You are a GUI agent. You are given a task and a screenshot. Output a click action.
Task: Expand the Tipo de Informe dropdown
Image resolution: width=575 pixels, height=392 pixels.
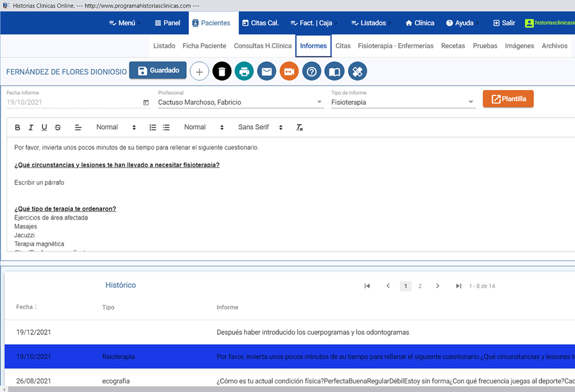coord(403,102)
